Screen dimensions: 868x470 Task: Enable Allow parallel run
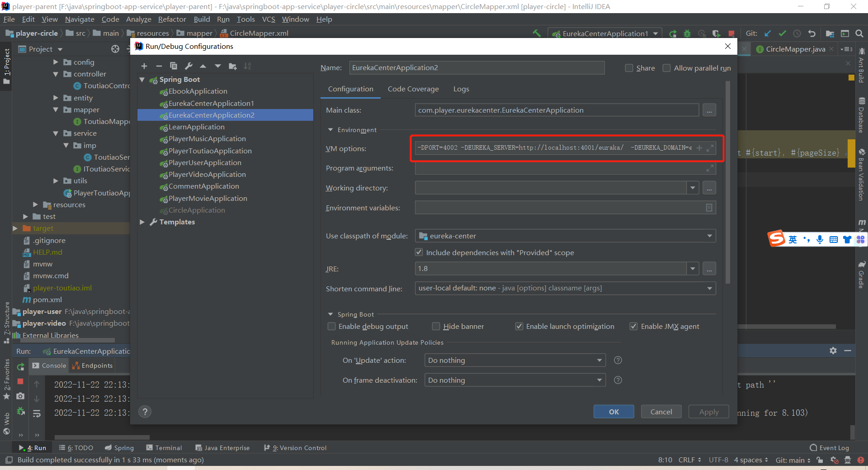click(x=666, y=68)
